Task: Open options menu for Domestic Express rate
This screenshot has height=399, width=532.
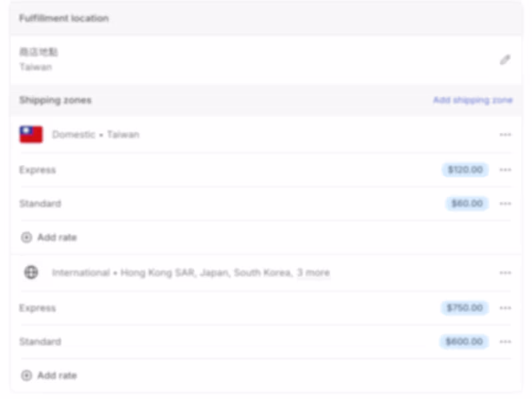Action: click(505, 170)
